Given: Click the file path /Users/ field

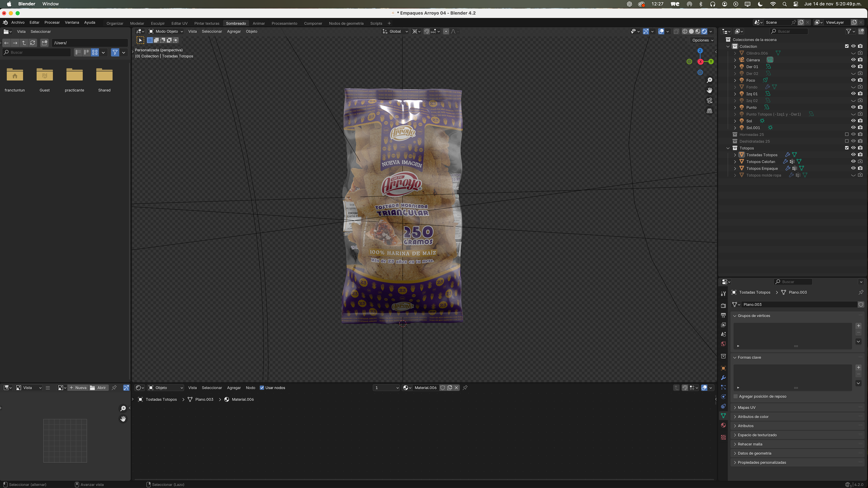Looking at the screenshot, I should [90, 43].
